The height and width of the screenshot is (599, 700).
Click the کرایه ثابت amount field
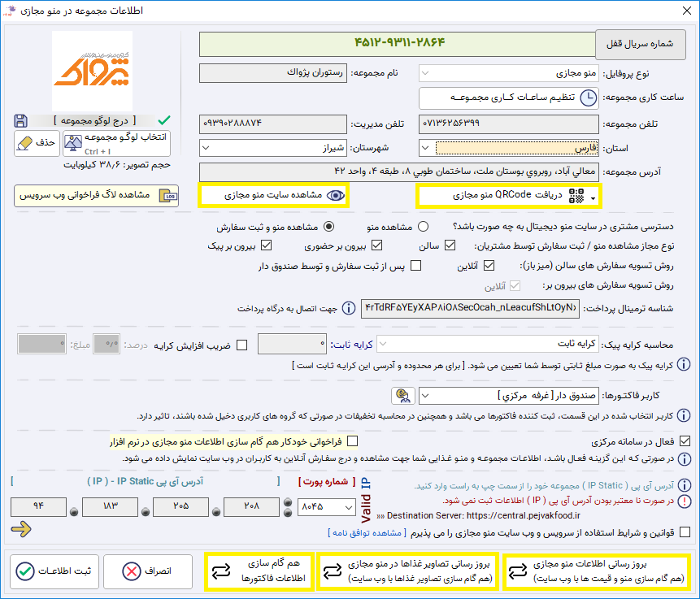292,345
